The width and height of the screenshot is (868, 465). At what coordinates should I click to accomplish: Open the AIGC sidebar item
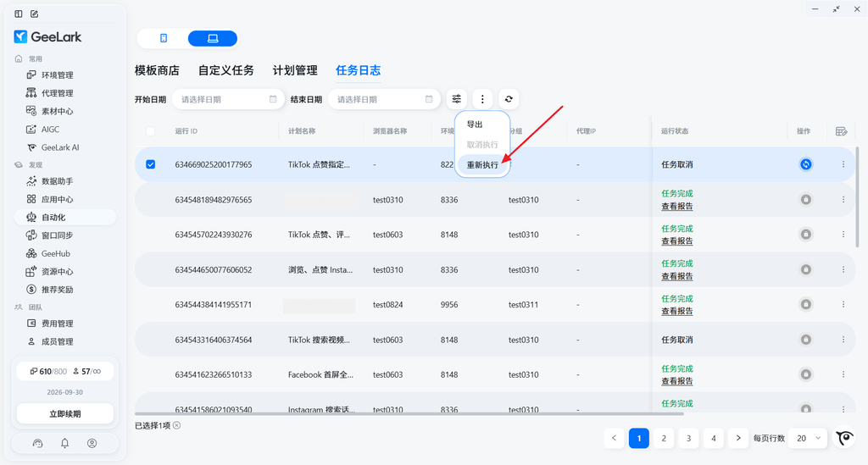50,130
